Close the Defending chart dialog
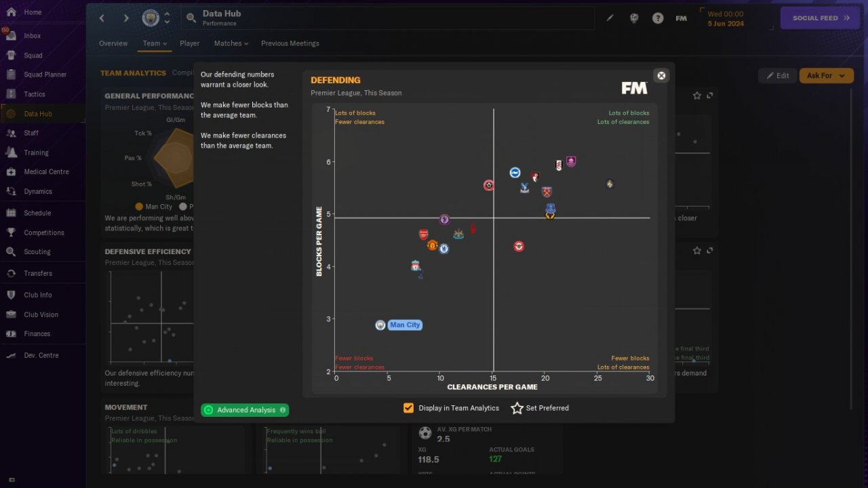 (662, 75)
